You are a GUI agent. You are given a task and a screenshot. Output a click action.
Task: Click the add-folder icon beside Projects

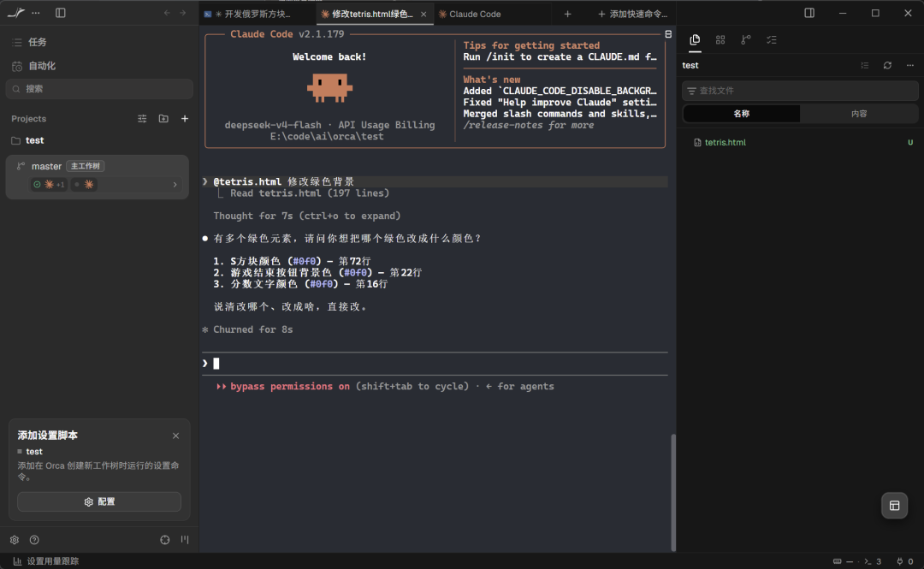coord(163,119)
